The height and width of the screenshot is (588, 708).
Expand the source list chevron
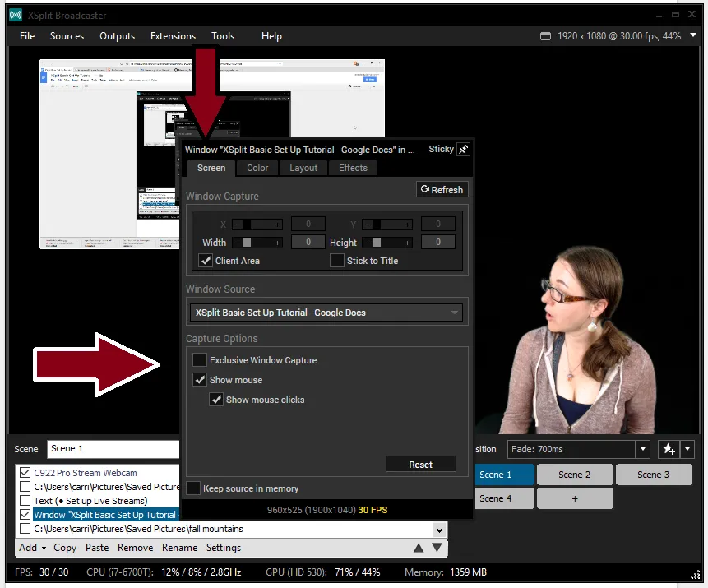point(439,530)
